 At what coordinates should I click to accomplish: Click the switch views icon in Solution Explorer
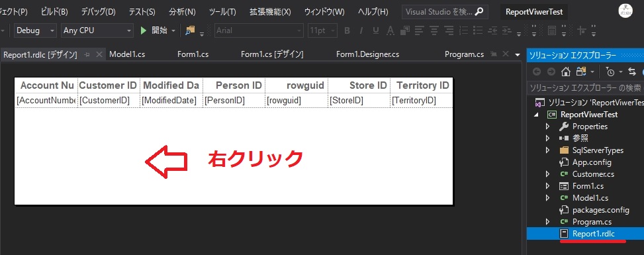(x=580, y=72)
